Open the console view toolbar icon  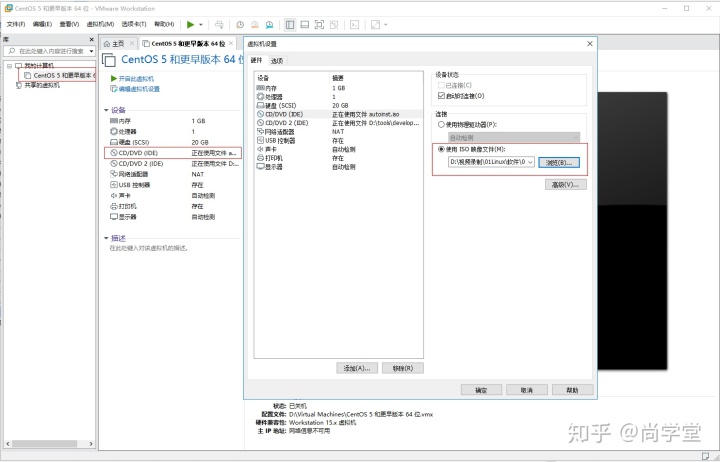354,25
